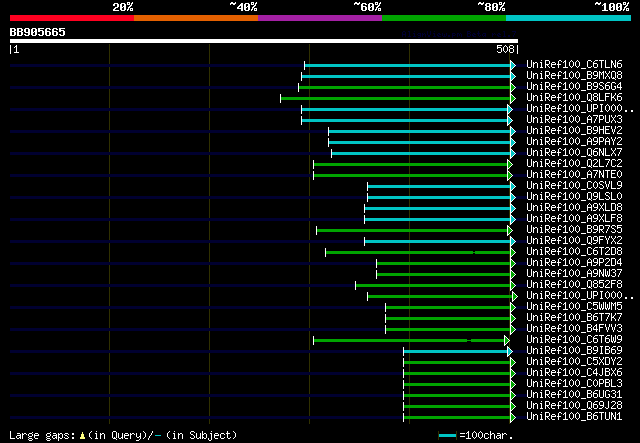Open the UniRef100_B9S6G4 hit label
This screenshot has height=443, width=640.
pos(574,87)
